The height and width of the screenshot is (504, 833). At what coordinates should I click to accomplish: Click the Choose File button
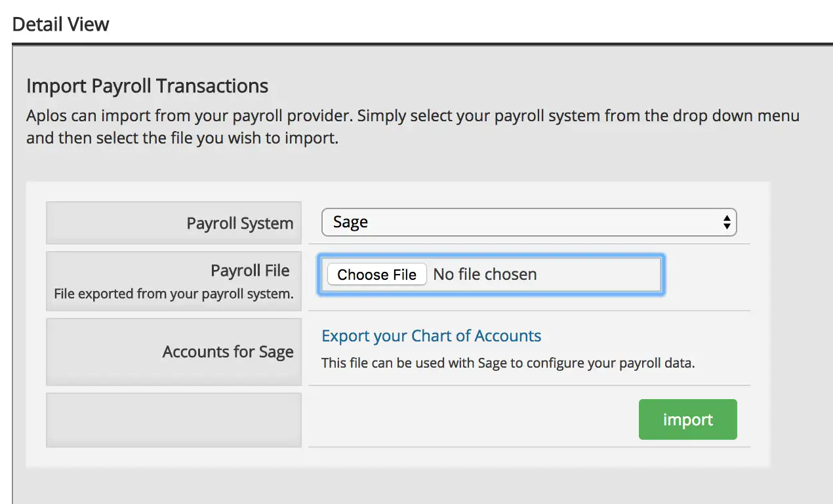click(376, 275)
